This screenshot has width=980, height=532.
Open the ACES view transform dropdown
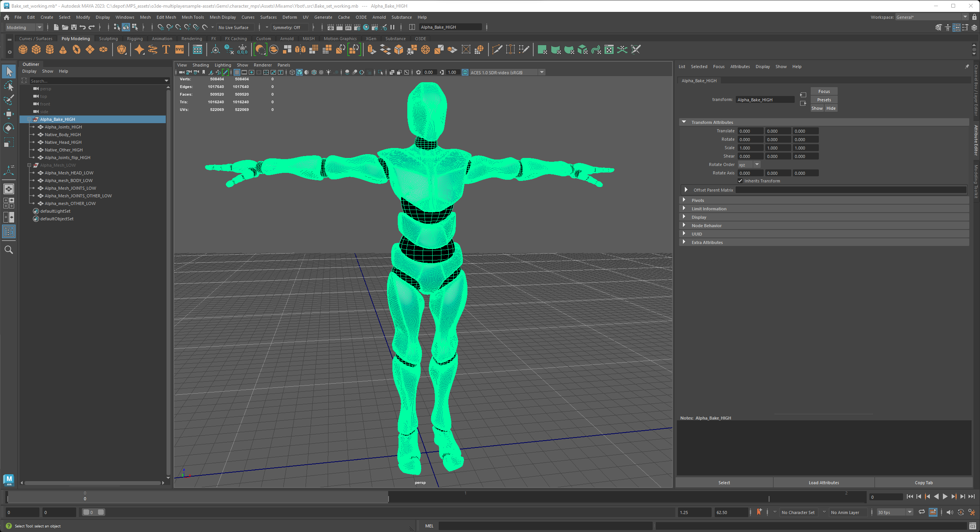(x=507, y=72)
